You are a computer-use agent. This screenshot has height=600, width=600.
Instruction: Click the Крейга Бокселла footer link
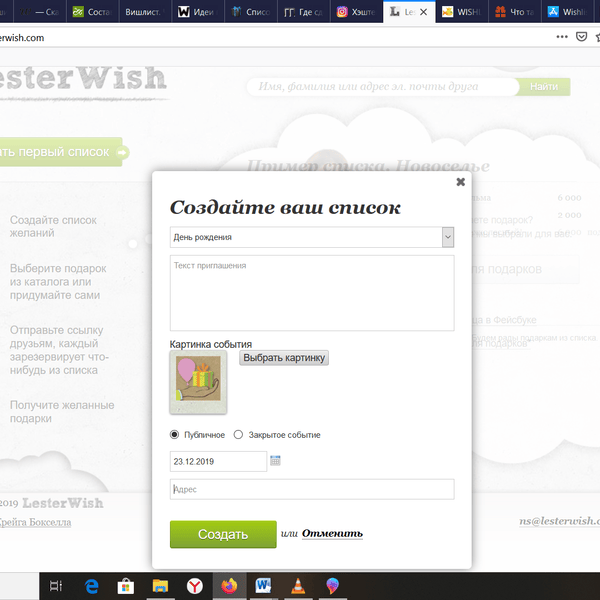[35, 522]
